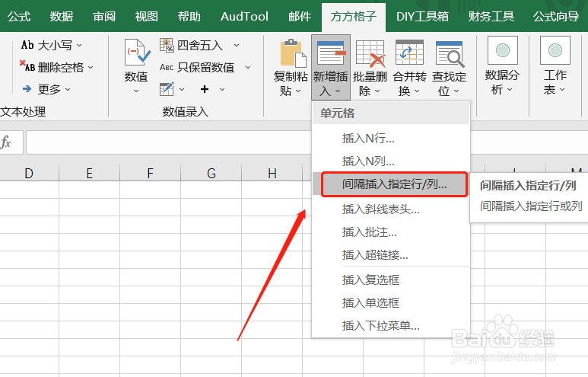588x377 pixels.
Task: Click the 四舍五入 rounding icon
Action: (x=167, y=45)
